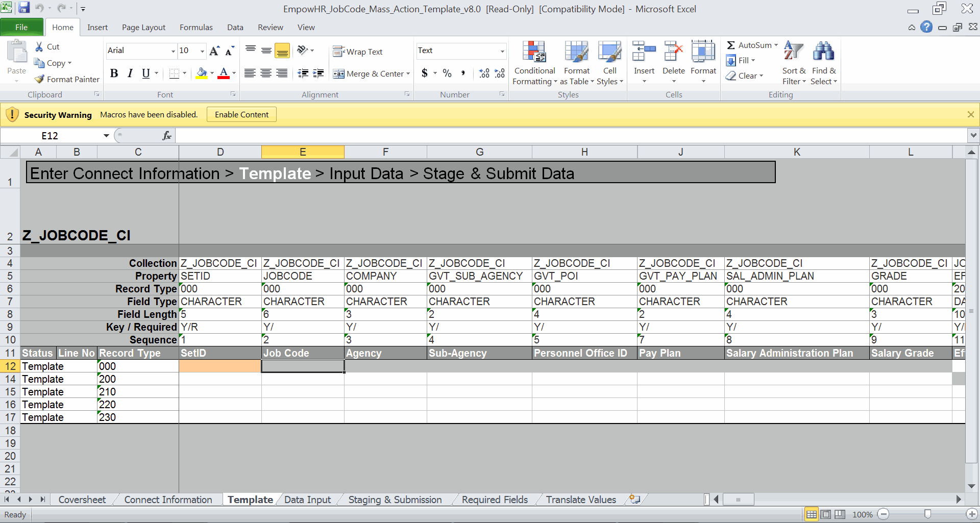Increase font size with Grow Font icon
Screen dimensions: 980x523
(214, 51)
